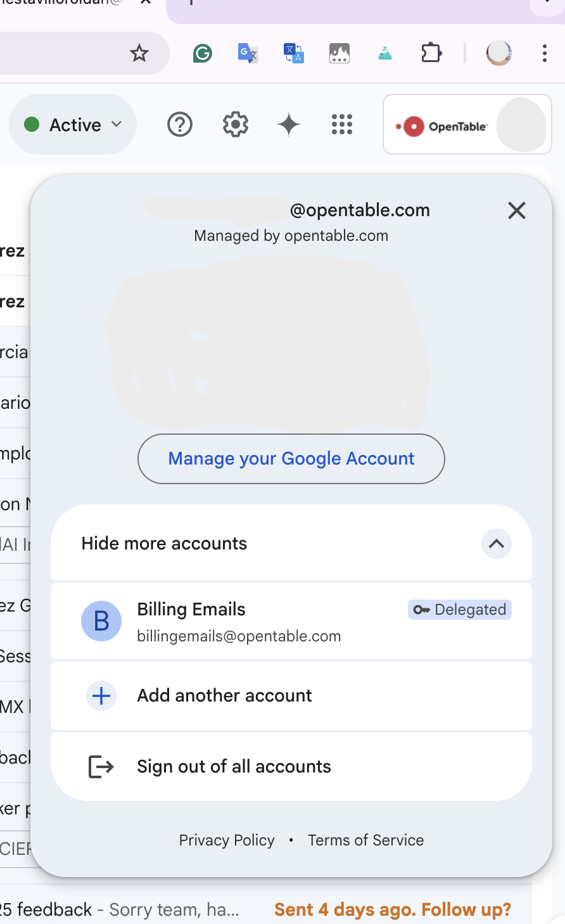Open Chrome three-dot menu
This screenshot has width=565, height=924.
point(545,53)
